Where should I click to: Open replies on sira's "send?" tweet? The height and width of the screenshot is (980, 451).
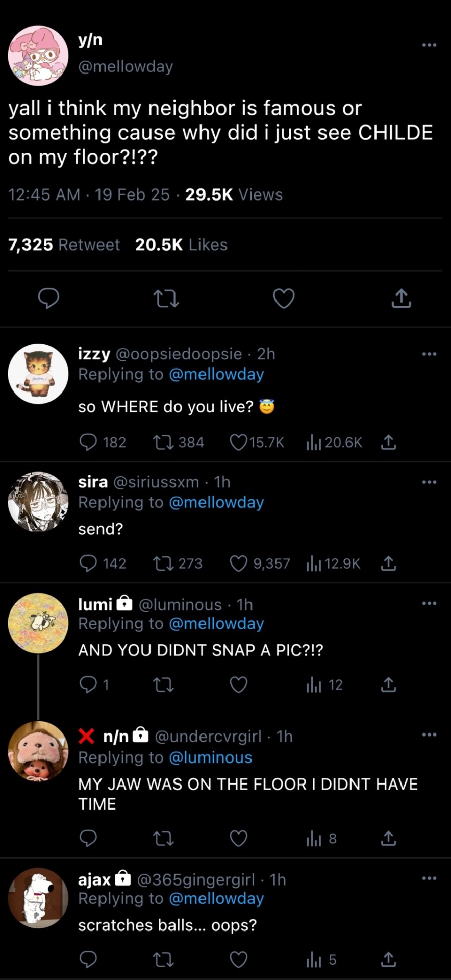(x=88, y=563)
